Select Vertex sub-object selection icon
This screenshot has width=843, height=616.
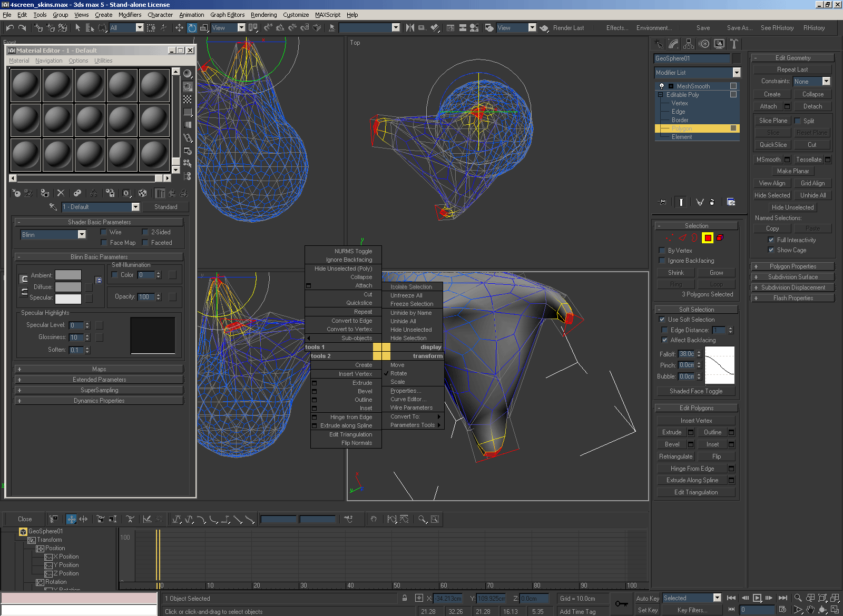tap(669, 238)
